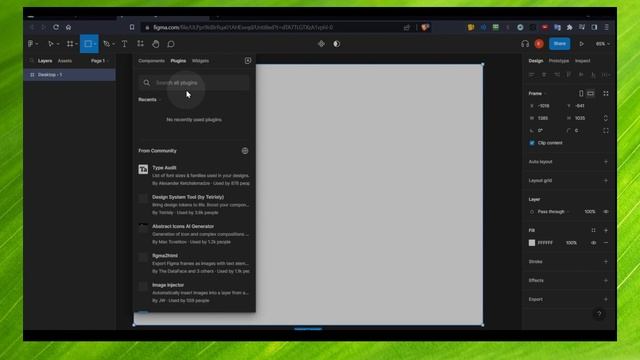
Task: Select the Rectangle shape tool
Action: (88, 44)
